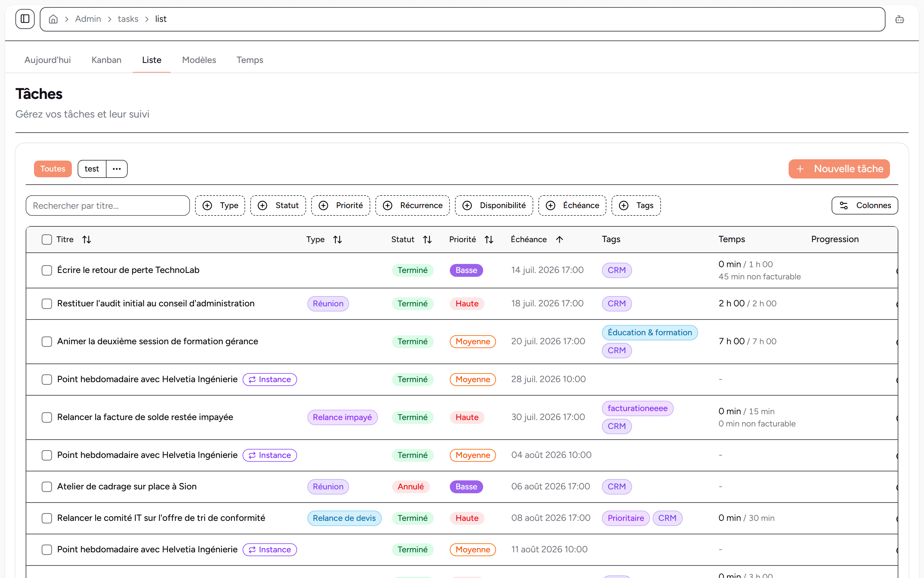Check the Restituer l'audit initial task
The image size is (924, 578).
tap(47, 304)
